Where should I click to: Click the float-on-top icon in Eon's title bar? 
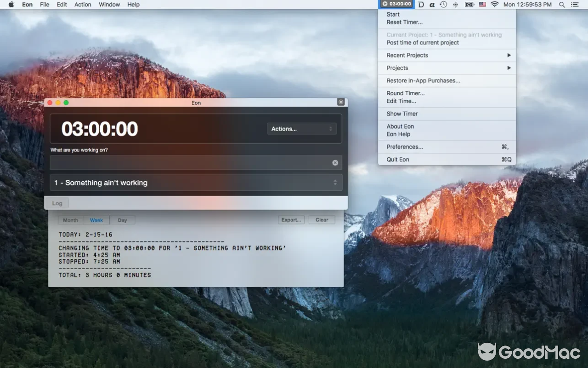pyautogui.click(x=341, y=102)
